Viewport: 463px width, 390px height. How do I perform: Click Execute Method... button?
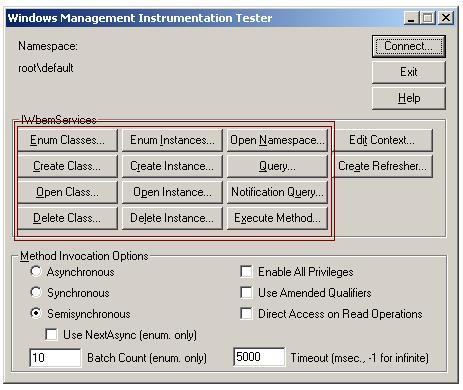[277, 218]
